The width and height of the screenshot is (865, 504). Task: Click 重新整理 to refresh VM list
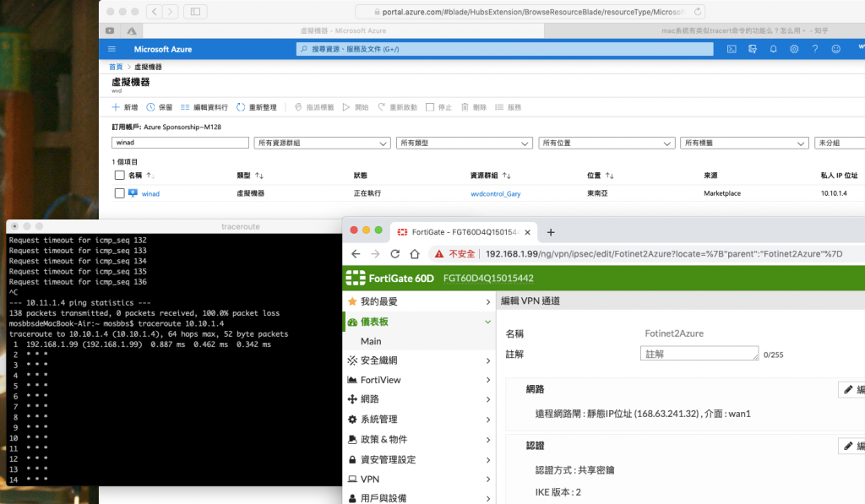coord(257,107)
